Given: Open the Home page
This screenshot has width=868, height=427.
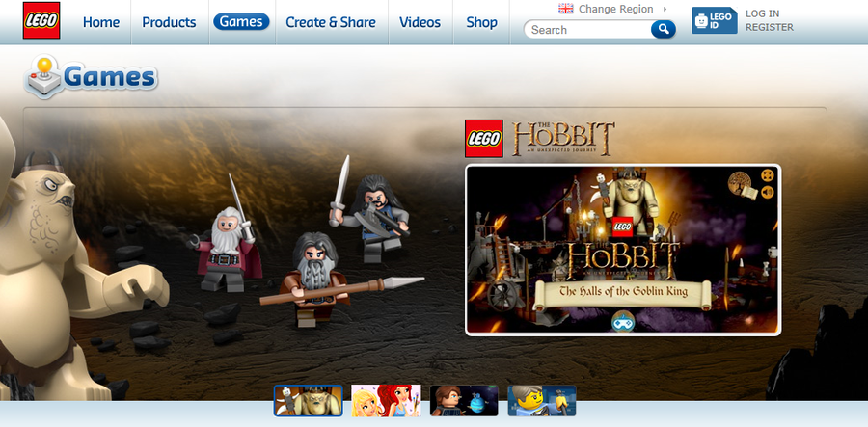Looking at the screenshot, I should 100,22.
